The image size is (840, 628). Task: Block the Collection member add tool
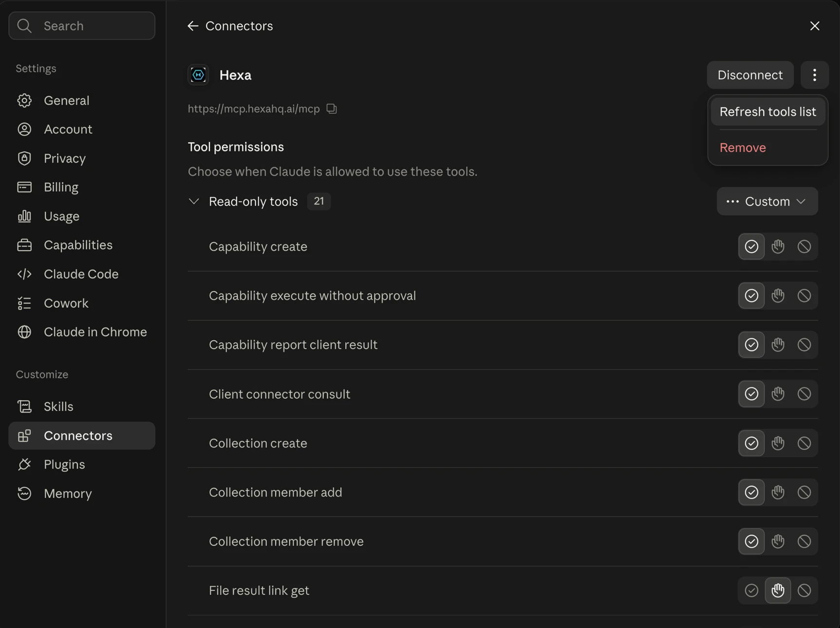pyautogui.click(x=804, y=492)
